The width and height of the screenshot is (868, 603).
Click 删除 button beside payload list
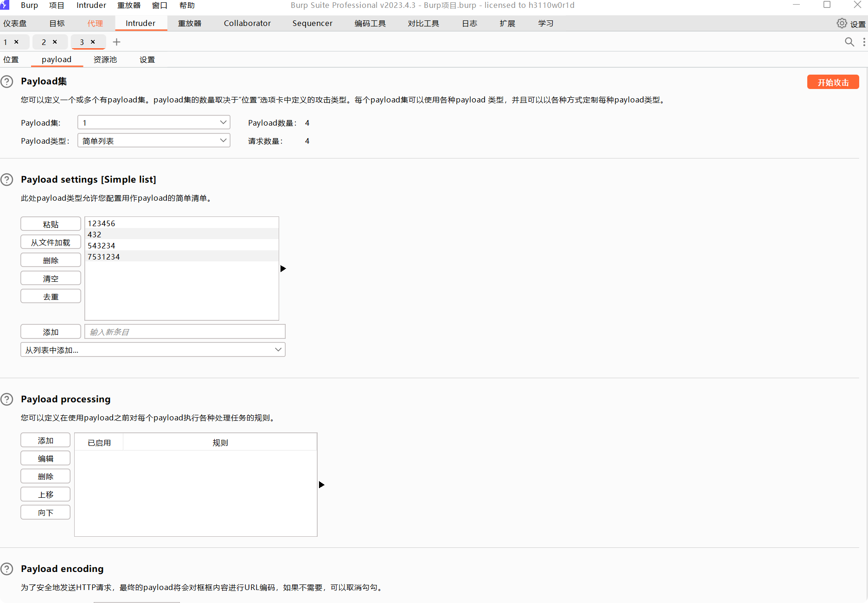click(51, 260)
